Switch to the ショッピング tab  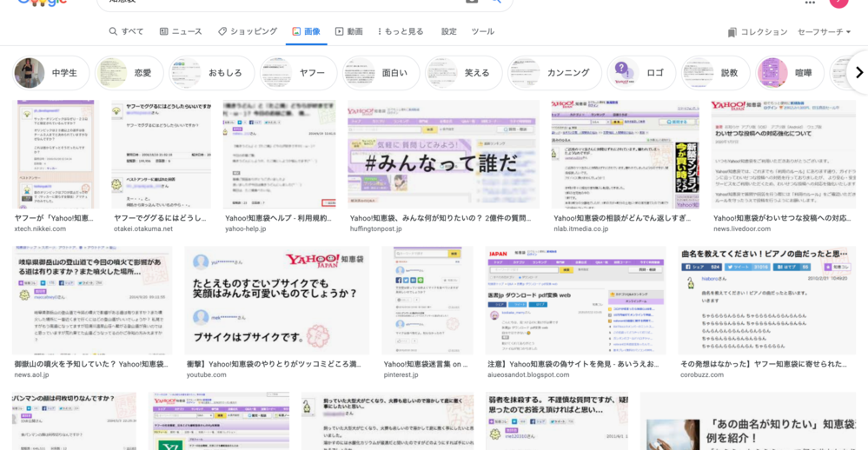(x=247, y=31)
